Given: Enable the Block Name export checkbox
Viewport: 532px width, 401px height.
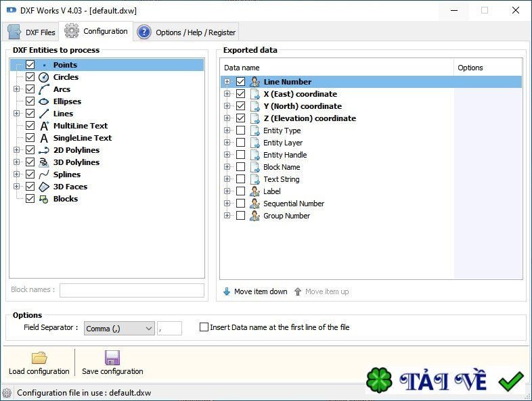Looking at the screenshot, I should (240, 167).
